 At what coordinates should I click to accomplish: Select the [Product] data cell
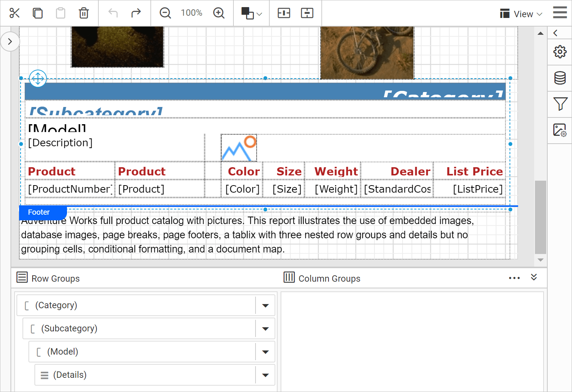click(x=160, y=189)
